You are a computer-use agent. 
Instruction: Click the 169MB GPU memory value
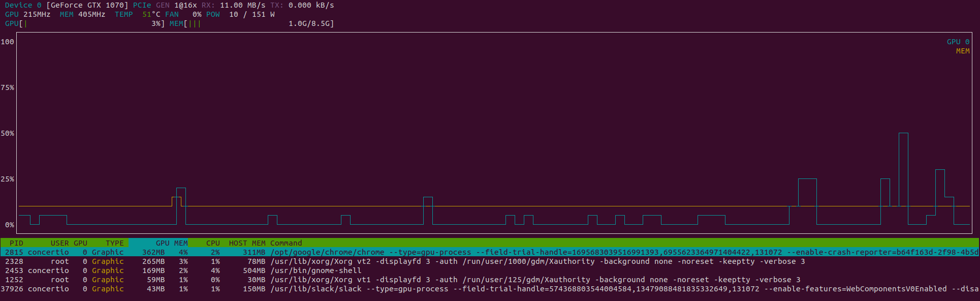[153, 270]
